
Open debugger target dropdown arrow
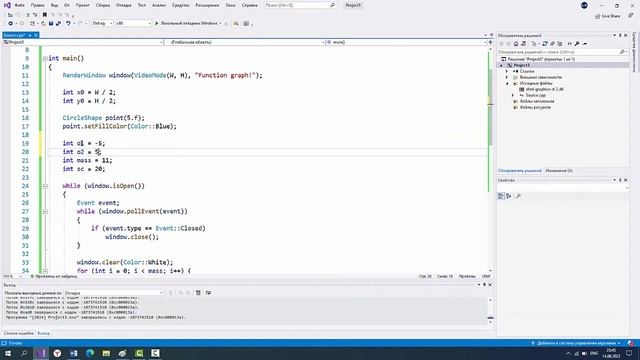pos(220,23)
